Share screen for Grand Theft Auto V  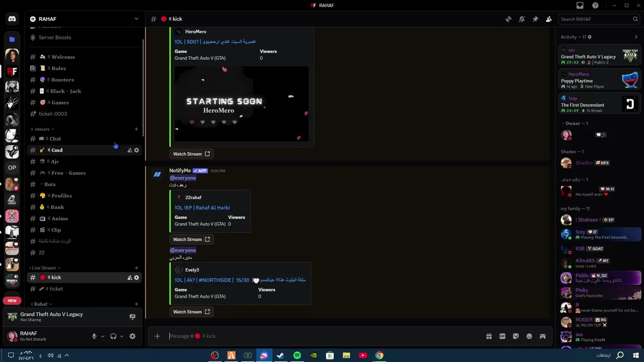coord(132,317)
